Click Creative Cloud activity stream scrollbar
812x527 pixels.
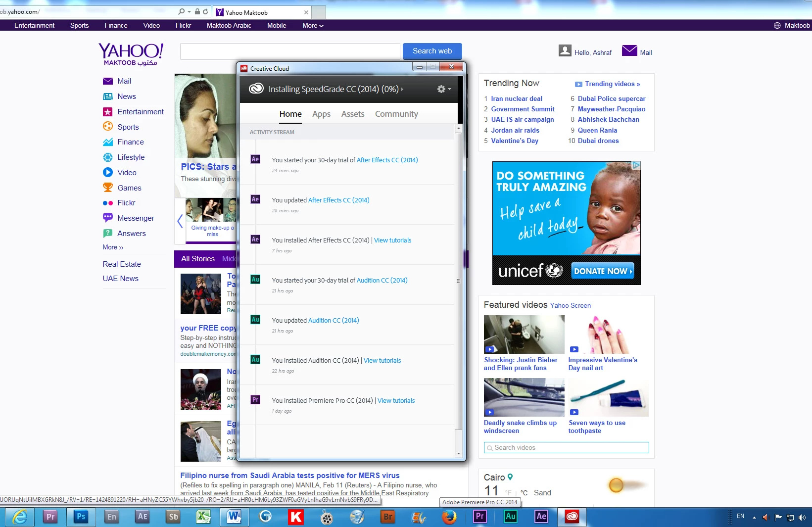click(x=458, y=281)
